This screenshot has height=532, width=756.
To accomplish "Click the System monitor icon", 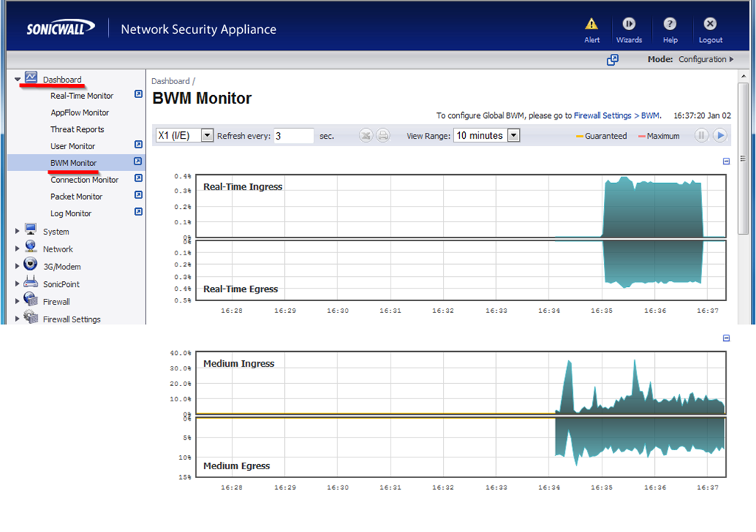I will coord(31,229).
